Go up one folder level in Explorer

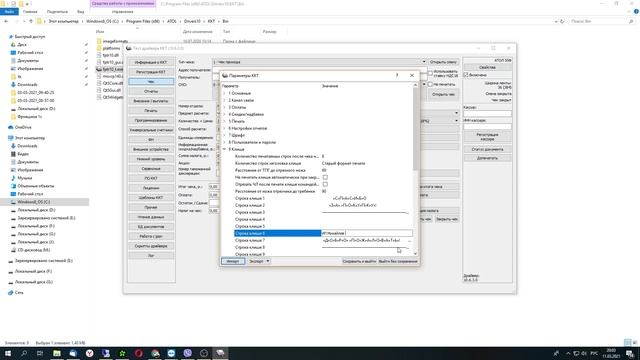(31, 21)
